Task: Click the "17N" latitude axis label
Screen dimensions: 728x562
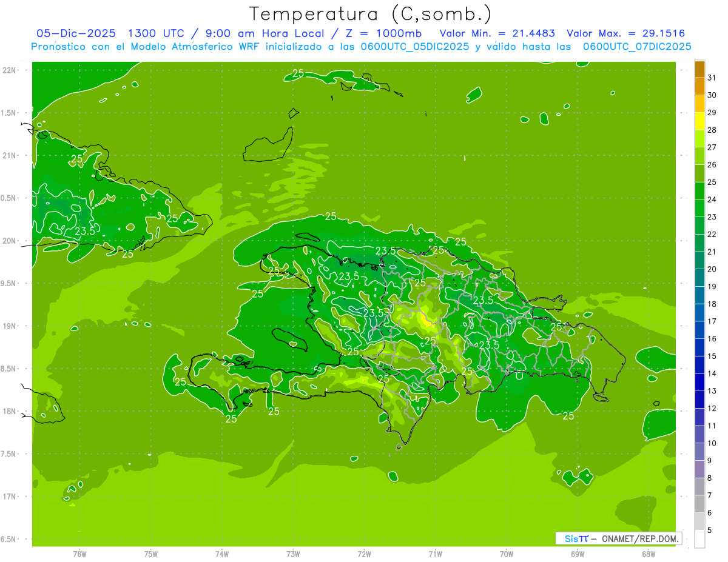Action: (10, 497)
